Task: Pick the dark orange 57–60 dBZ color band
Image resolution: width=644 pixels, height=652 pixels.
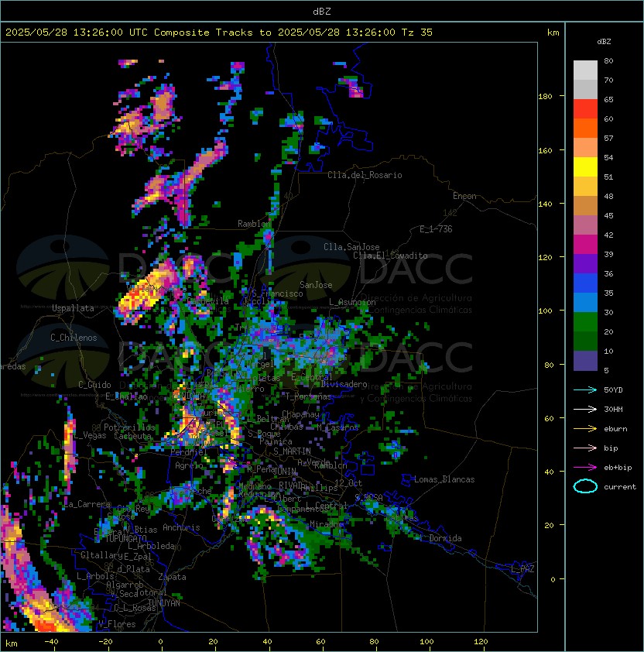Action: (x=585, y=128)
